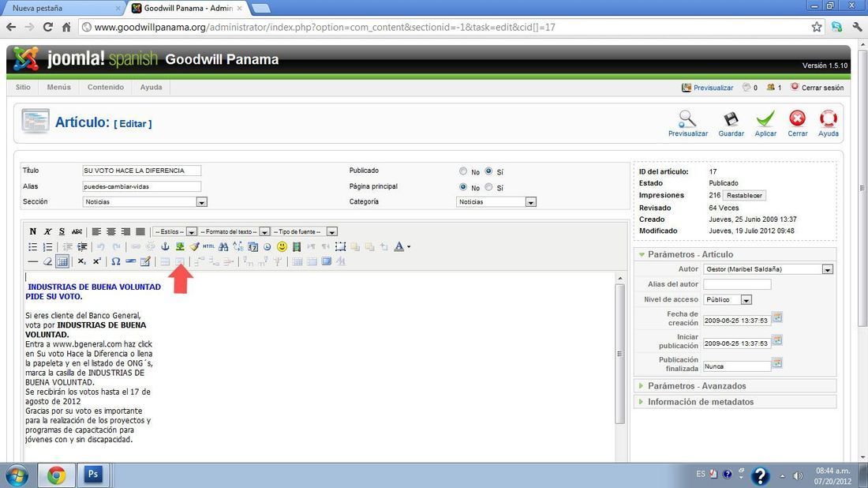Click the editor vertical scrollbar
The image size is (868, 488).
click(619, 354)
